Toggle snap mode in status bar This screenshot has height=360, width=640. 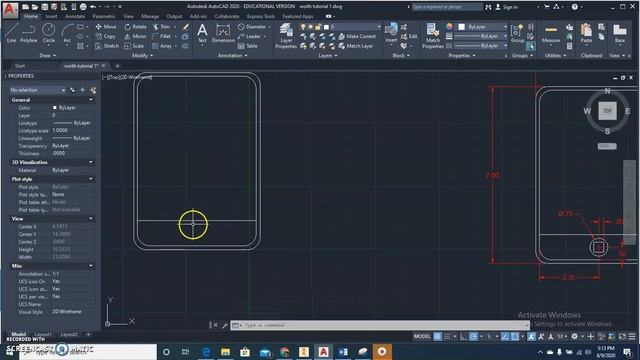(447, 336)
